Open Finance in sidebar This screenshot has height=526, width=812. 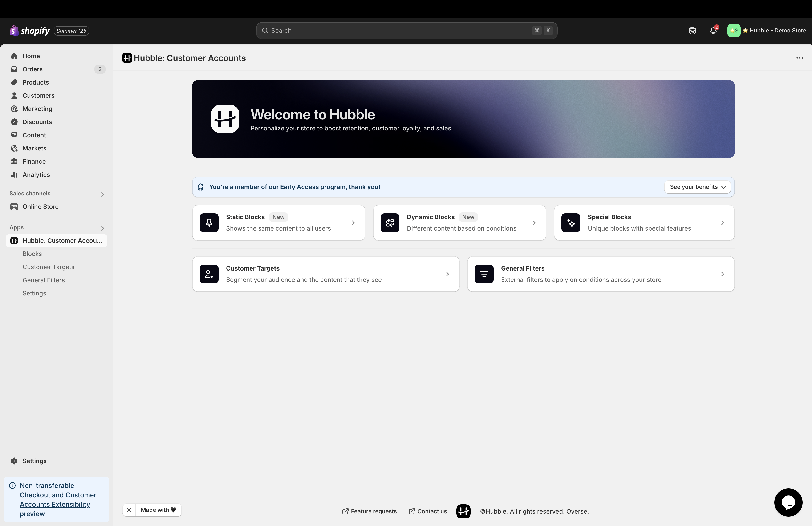click(57, 161)
